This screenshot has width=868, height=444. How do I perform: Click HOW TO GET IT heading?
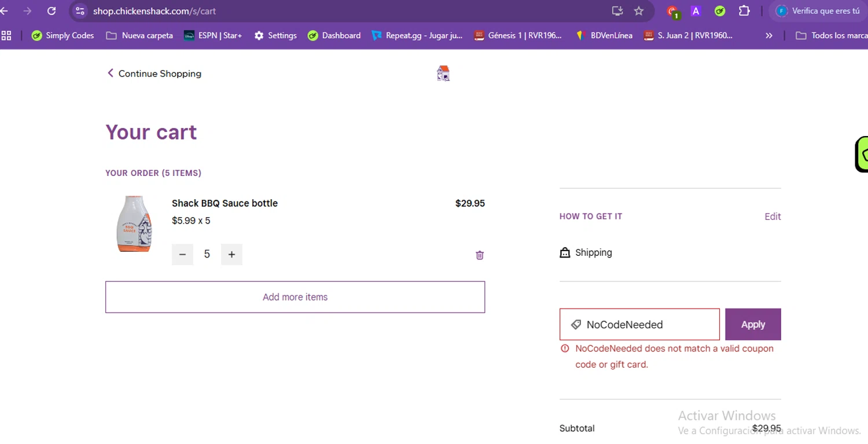[591, 217]
